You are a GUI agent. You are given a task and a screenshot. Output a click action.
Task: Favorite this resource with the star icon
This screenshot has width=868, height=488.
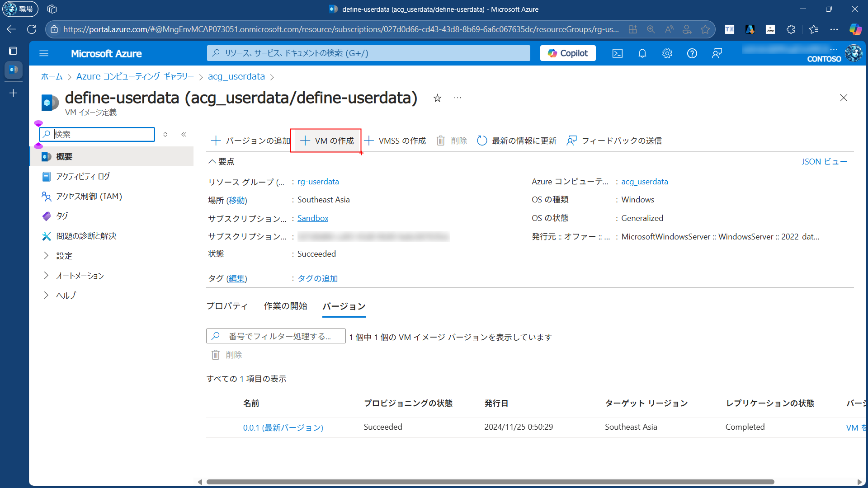coord(437,98)
